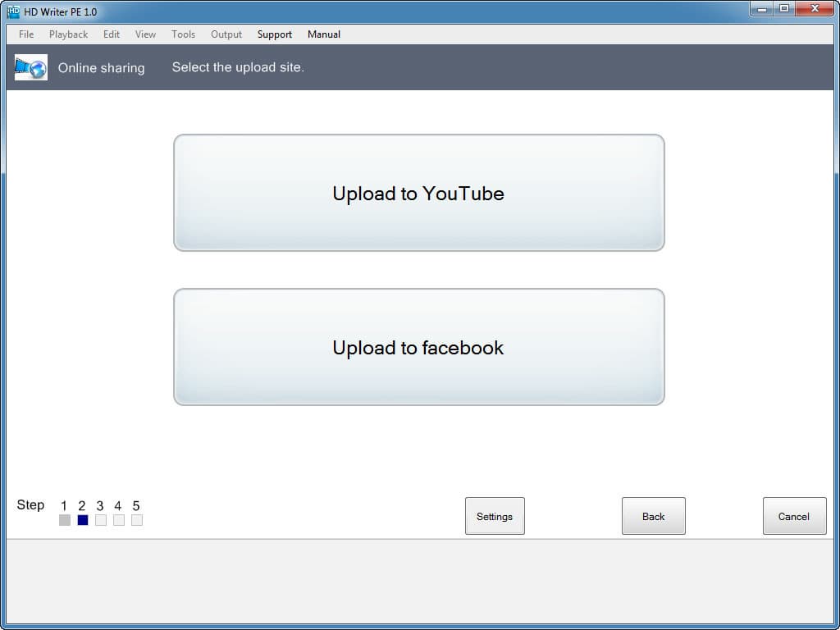This screenshot has height=630, width=840.
Task: Click the 'Online sharing' header text
Action: coord(101,68)
